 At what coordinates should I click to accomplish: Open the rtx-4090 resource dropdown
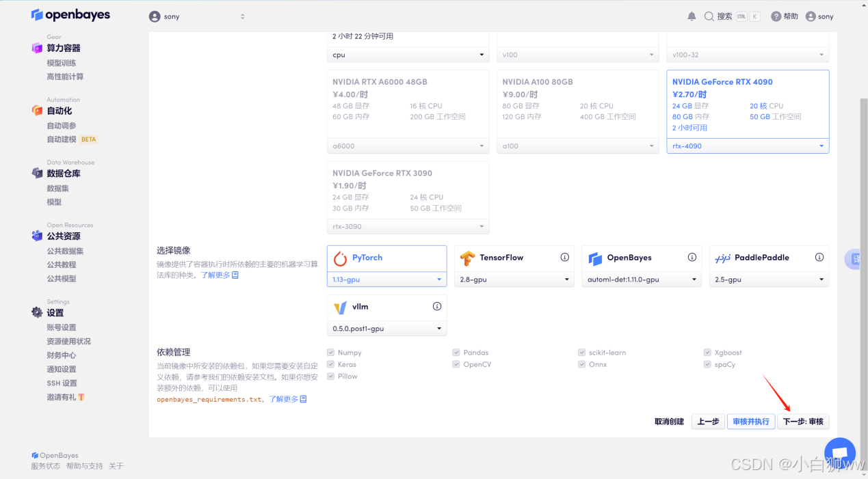tap(748, 146)
